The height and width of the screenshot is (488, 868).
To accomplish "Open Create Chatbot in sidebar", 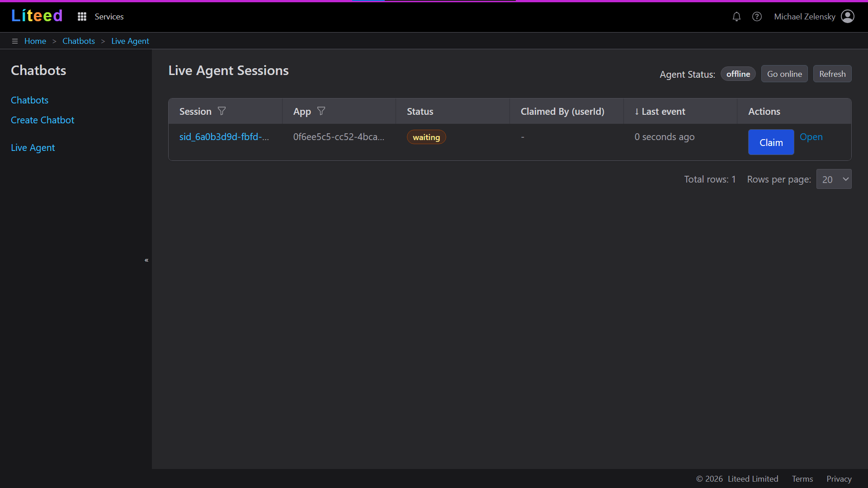I will pos(42,120).
